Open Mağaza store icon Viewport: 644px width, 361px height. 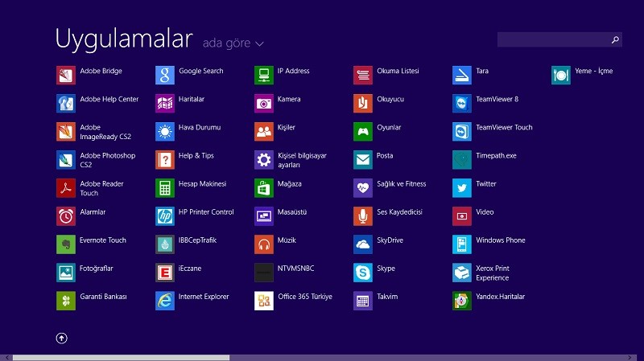(x=264, y=188)
